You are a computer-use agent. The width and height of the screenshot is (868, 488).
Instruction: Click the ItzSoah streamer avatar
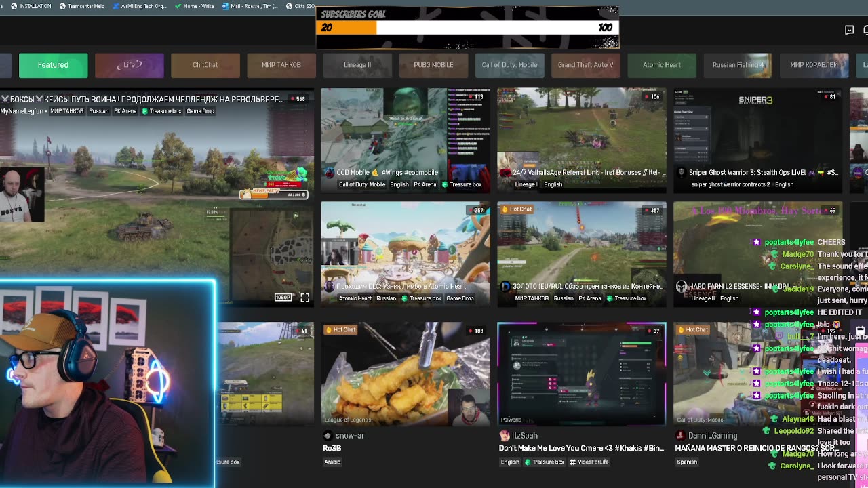point(504,436)
